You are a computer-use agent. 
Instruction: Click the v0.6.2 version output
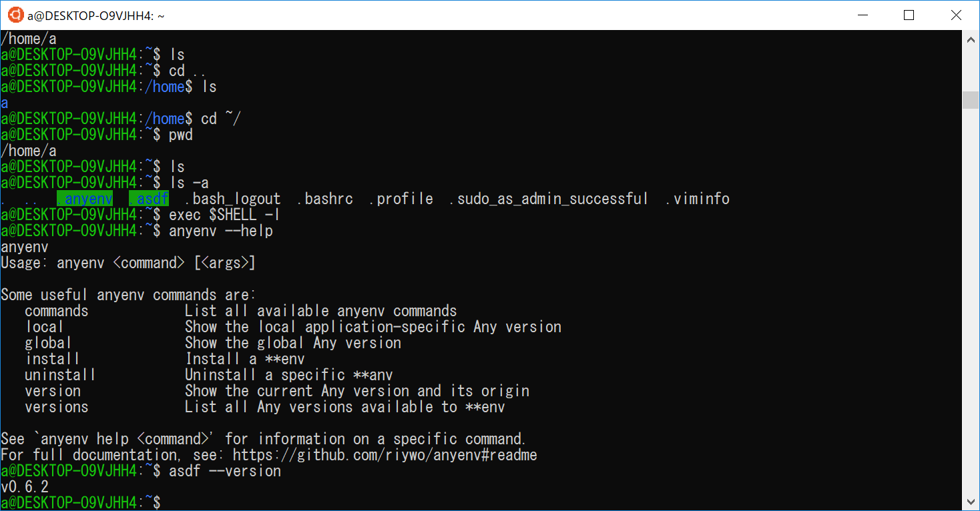point(25,487)
